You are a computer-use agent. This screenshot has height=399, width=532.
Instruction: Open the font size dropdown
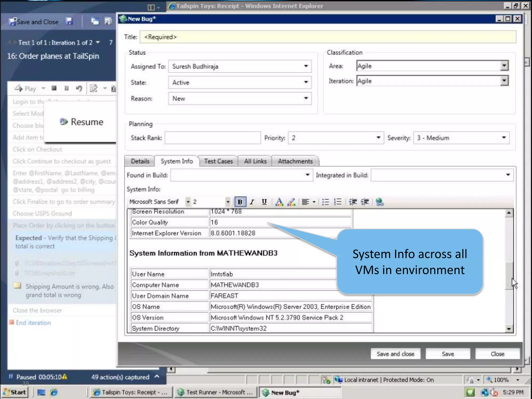228,202
